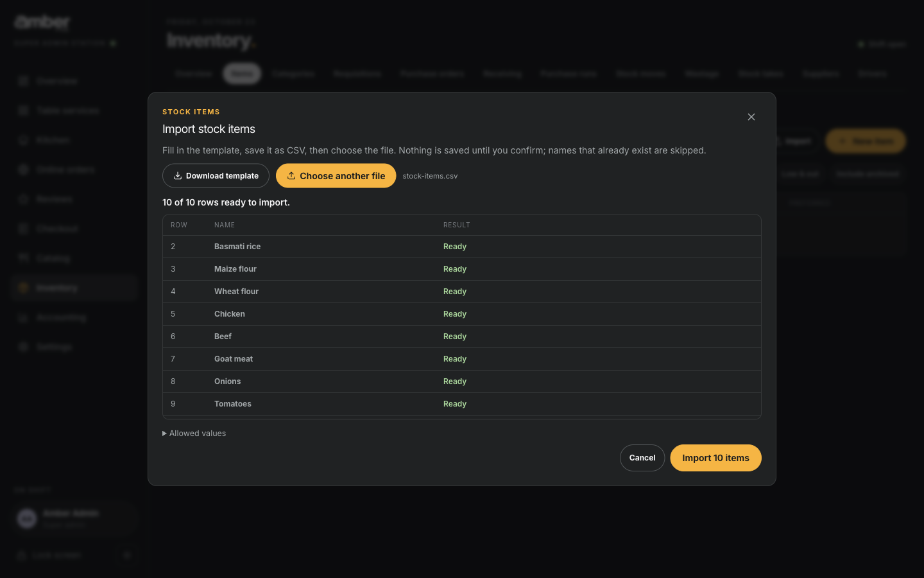Screen dimensions: 924x578
Task: Select the Tomatoes row name
Action: (x=233, y=404)
